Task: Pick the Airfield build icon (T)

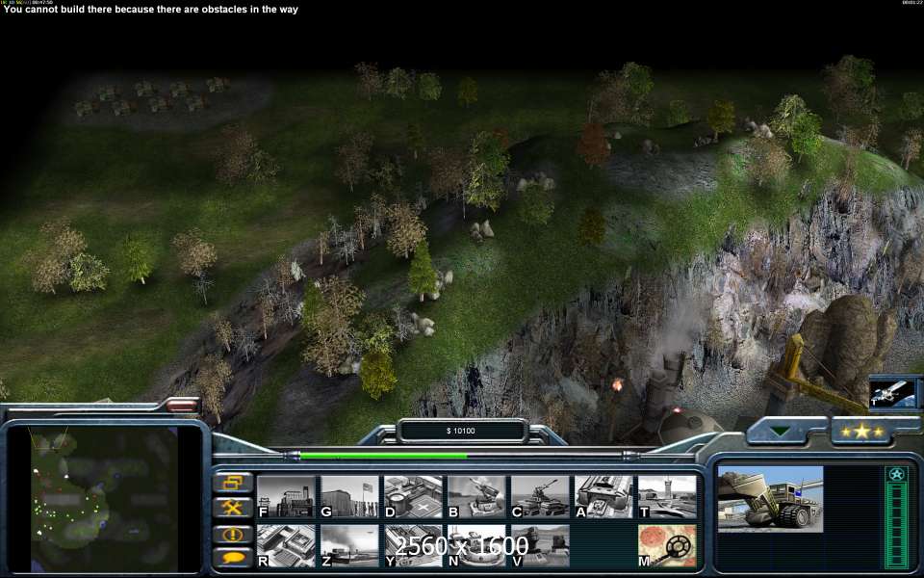Action: (x=668, y=497)
